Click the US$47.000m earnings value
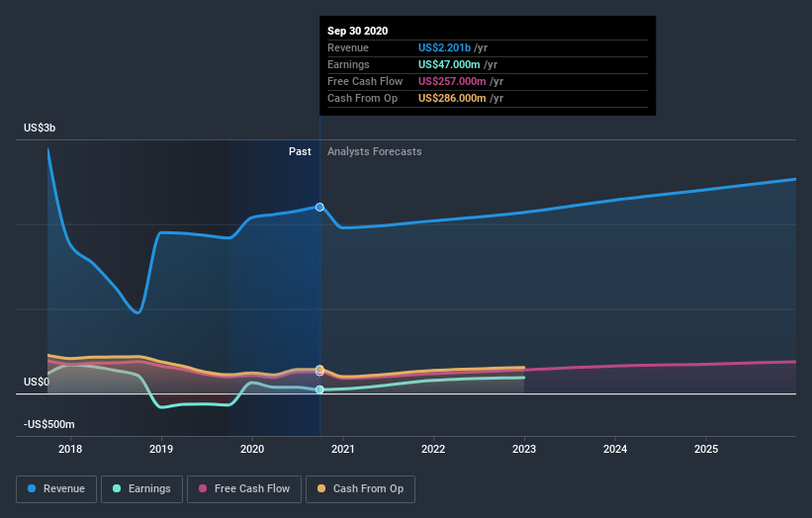 tap(449, 64)
